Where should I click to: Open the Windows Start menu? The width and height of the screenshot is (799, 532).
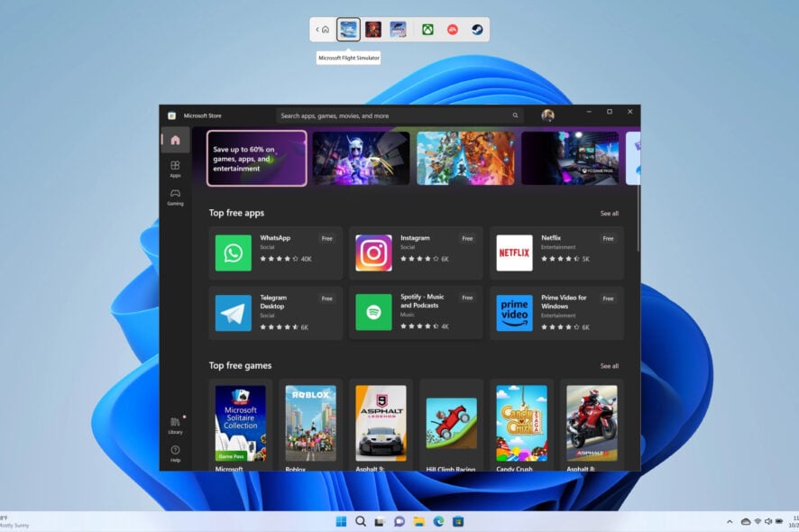(x=341, y=521)
